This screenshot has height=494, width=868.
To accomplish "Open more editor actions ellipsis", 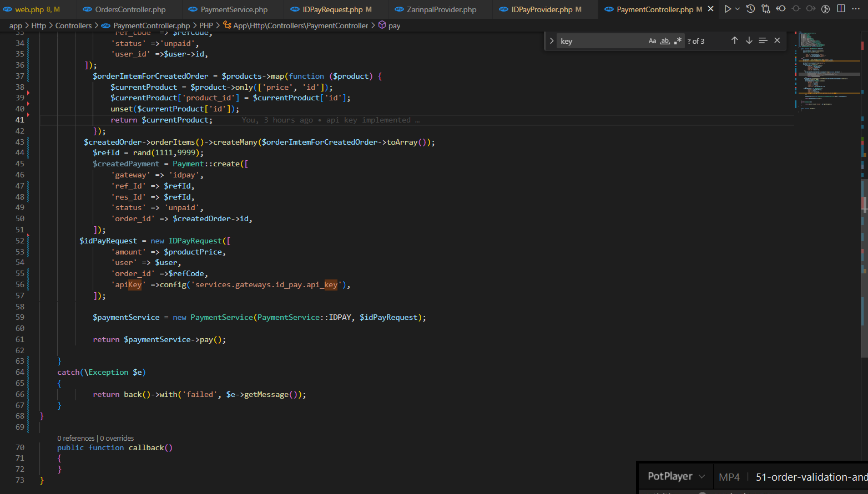I will (856, 9).
